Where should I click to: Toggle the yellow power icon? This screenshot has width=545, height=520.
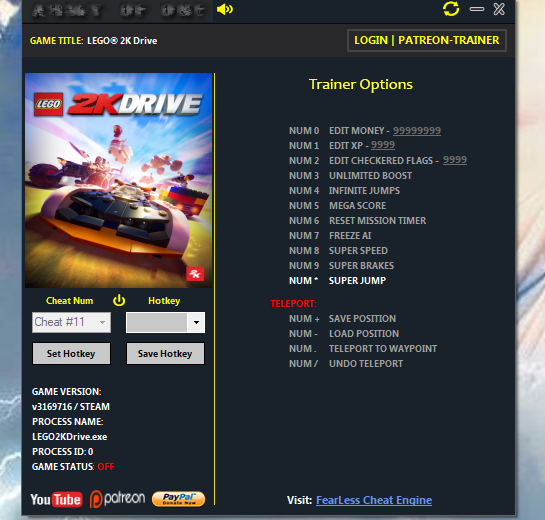point(119,300)
